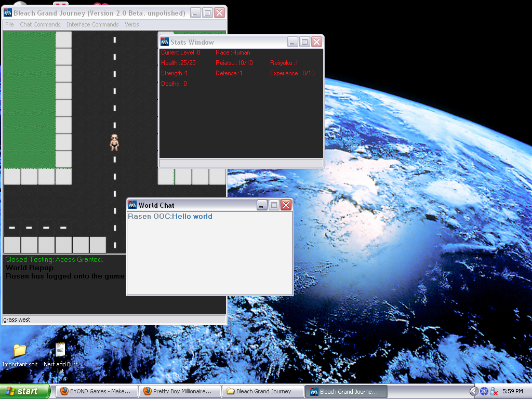
Task: Click the network connection tray icon
Action: pos(494,392)
